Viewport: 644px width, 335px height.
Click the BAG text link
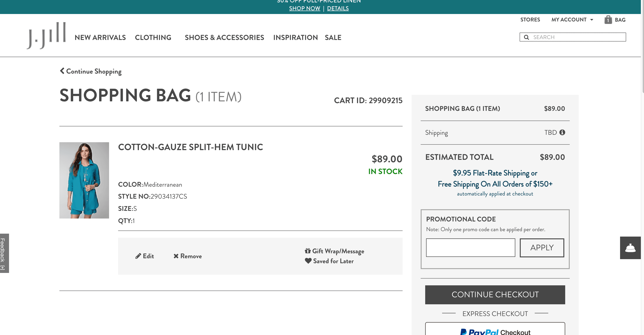tap(620, 20)
